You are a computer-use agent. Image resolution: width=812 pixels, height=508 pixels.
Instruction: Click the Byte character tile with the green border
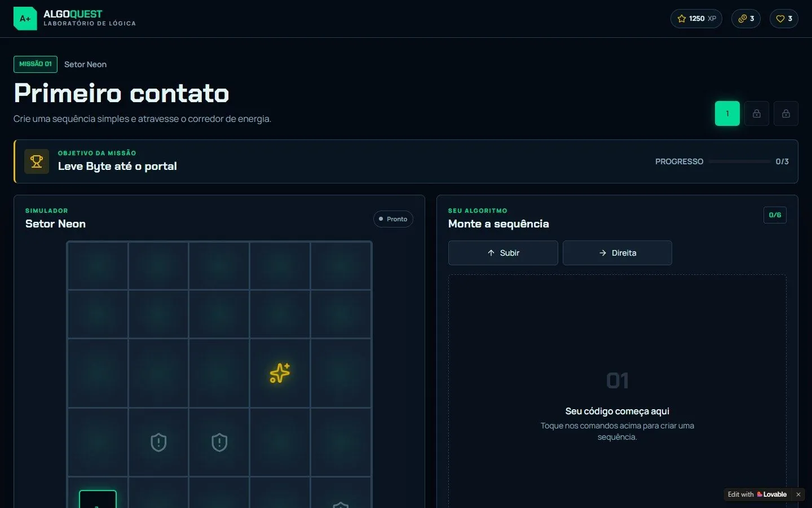(98, 499)
